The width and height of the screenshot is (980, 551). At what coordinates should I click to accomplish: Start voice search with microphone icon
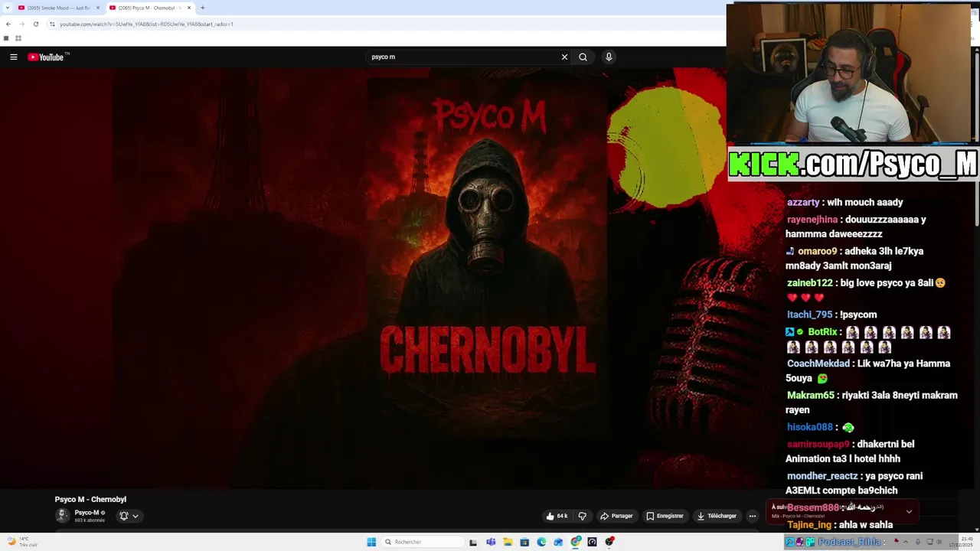[609, 57]
